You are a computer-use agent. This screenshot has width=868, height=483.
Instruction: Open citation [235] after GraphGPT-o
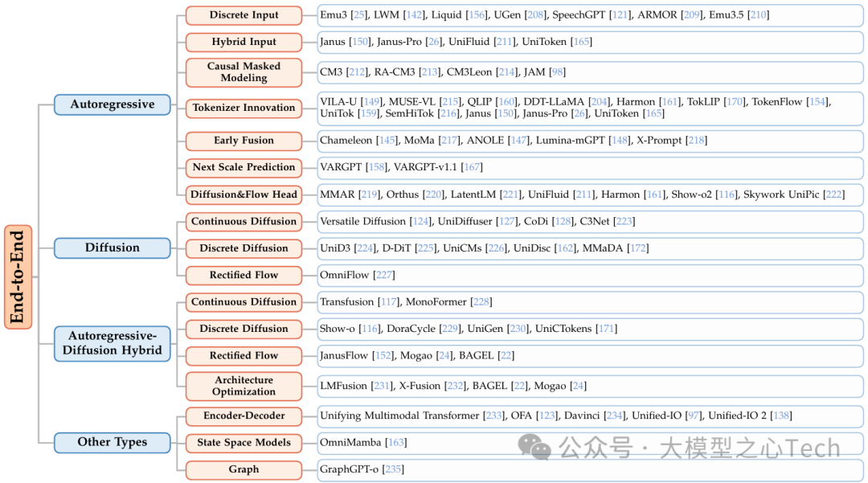point(393,469)
